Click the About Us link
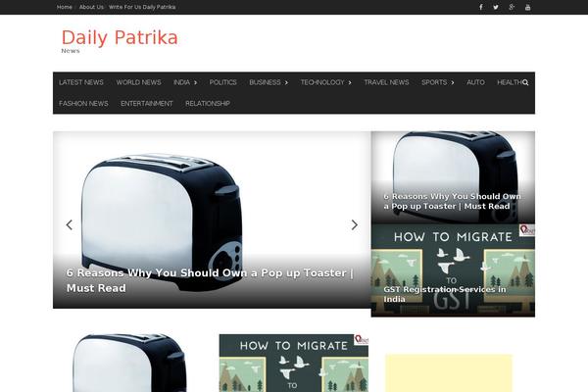Screen dimensions: 588x392 (x=91, y=7)
